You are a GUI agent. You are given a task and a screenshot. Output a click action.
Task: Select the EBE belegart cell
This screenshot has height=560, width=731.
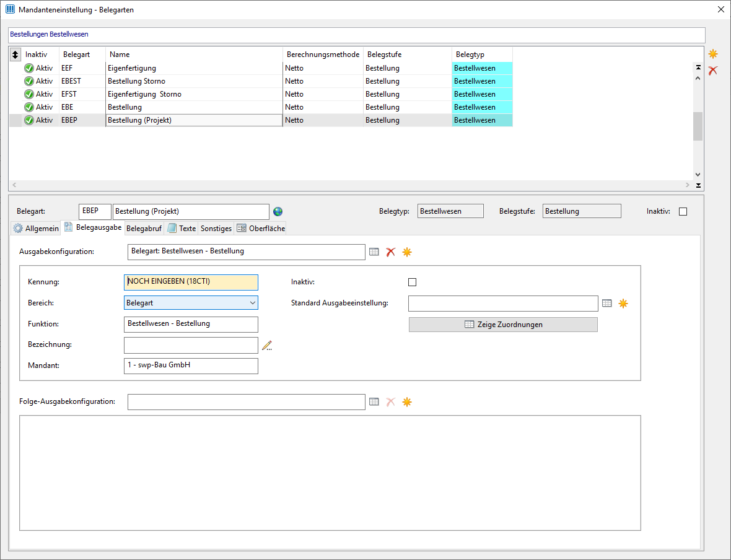pos(82,107)
